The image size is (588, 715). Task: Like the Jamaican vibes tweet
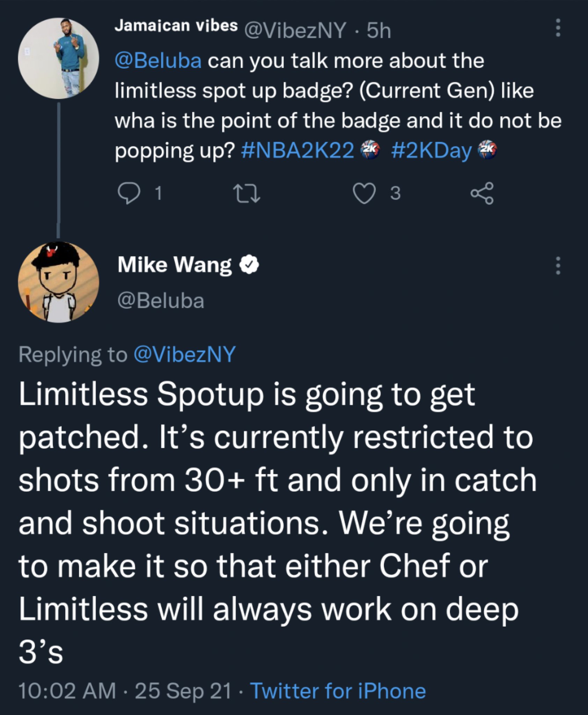click(364, 193)
